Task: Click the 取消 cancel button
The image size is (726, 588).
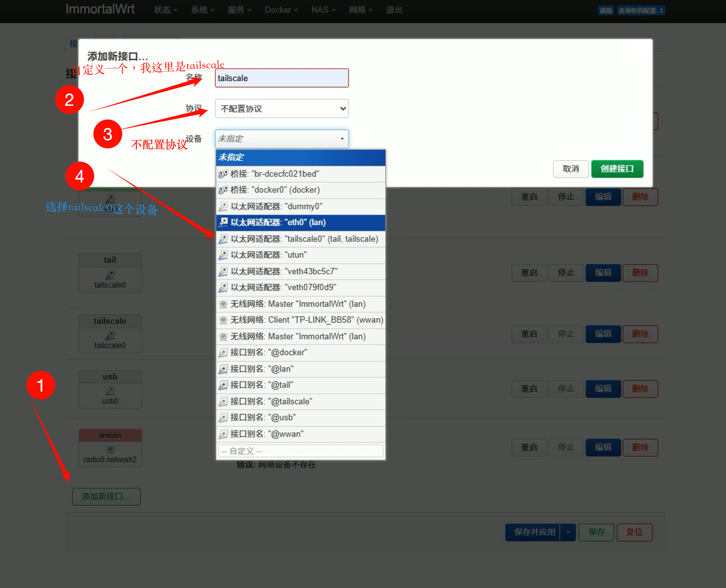Action: coord(571,169)
